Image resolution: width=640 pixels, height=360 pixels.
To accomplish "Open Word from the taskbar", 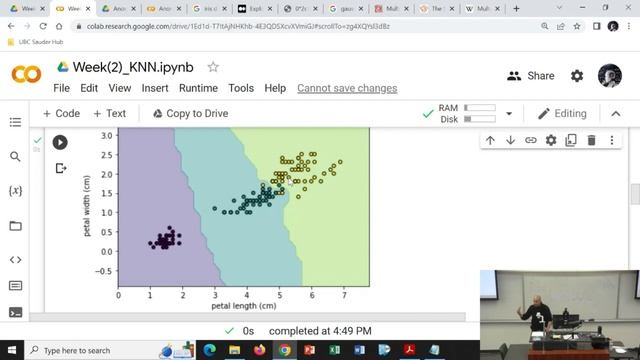I will (359, 350).
